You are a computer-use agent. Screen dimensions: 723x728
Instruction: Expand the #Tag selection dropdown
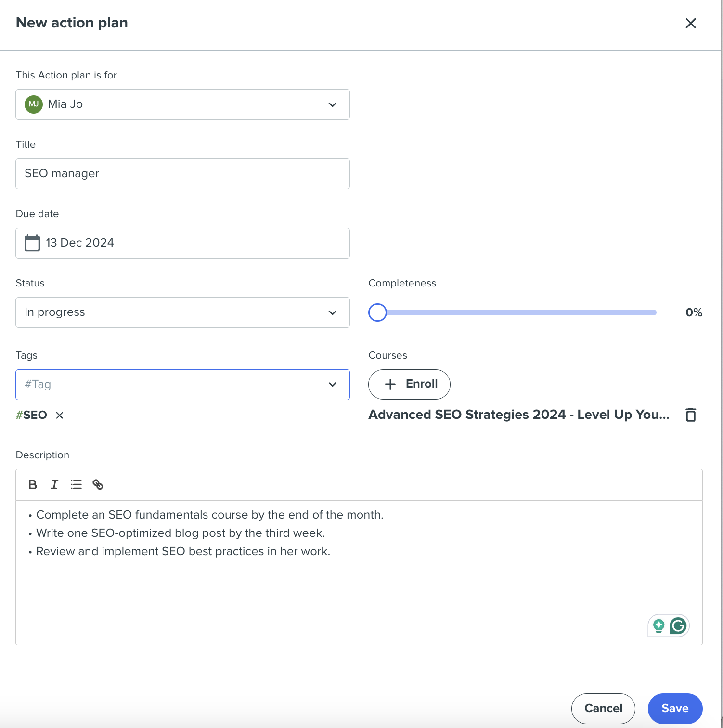(182, 385)
